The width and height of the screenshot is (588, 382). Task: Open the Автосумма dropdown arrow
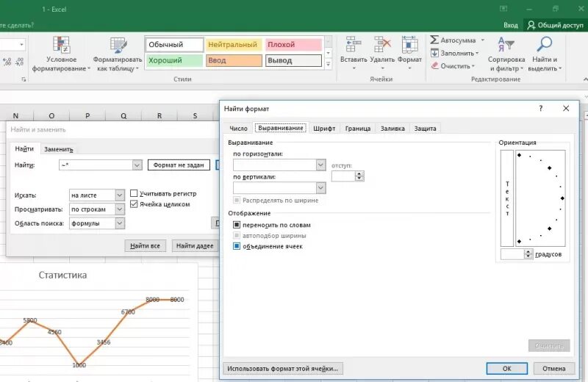pos(483,40)
